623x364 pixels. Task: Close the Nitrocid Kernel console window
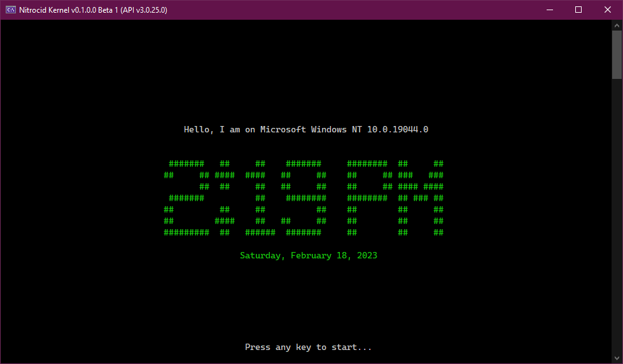[x=608, y=10]
